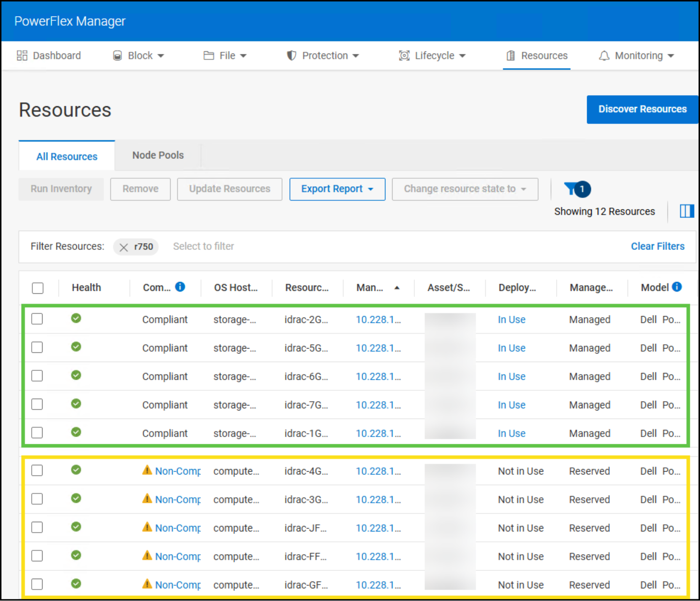
Task: Click the Dashboard grid icon
Action: pyautogui.click(x=22, y=56)
